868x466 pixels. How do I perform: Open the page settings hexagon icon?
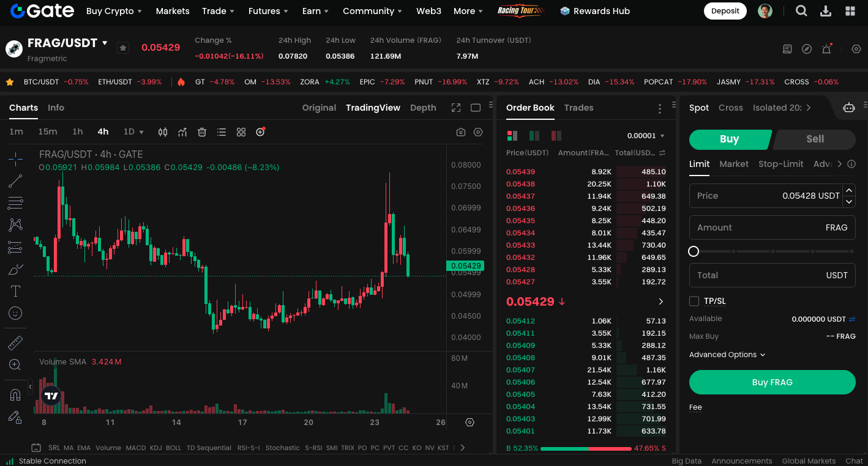click(856, 49)
